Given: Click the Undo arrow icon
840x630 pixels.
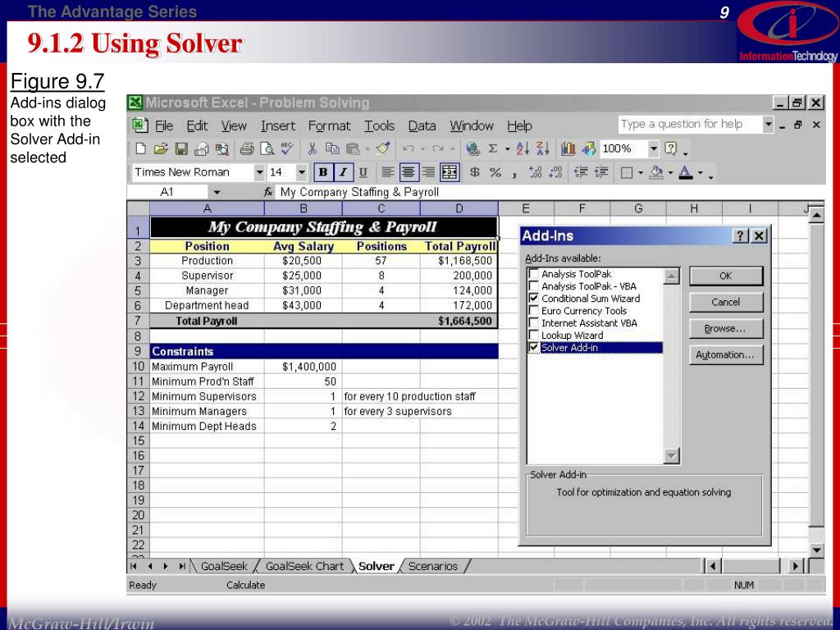Looking at the screenshot, I should tap(409, 148).
